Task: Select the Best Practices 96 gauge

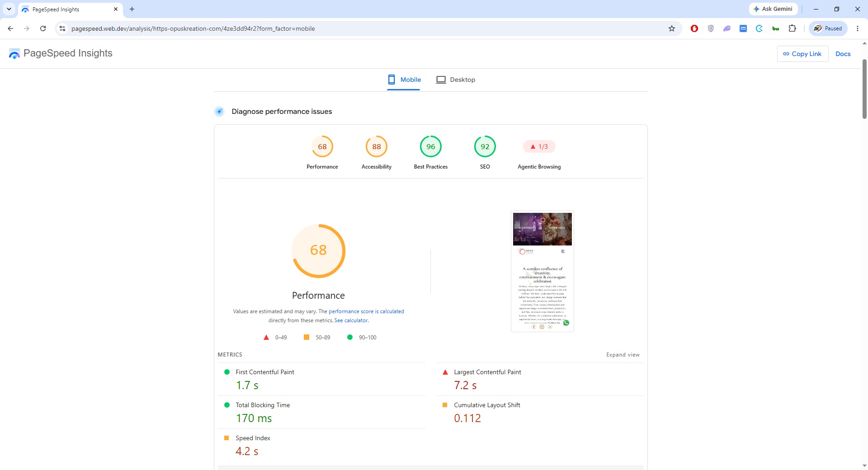Action: pyautogui.click(x=431, y=146)
